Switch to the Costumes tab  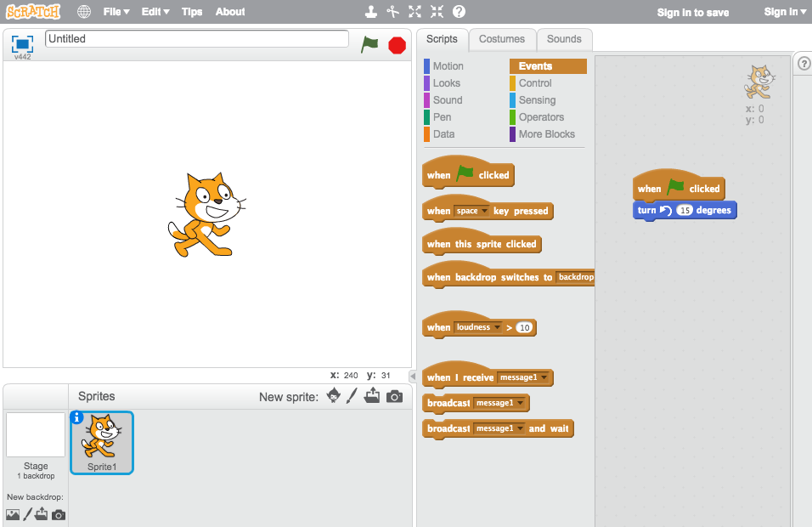502,39
